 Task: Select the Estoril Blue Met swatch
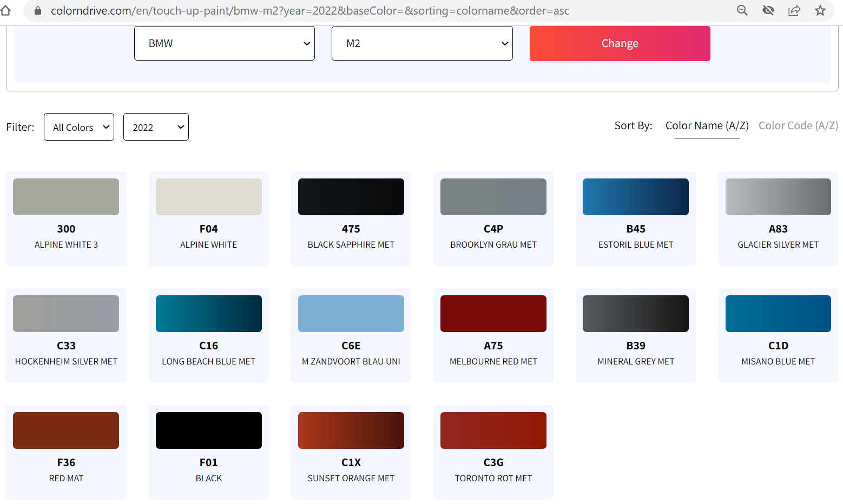[636, 197]
